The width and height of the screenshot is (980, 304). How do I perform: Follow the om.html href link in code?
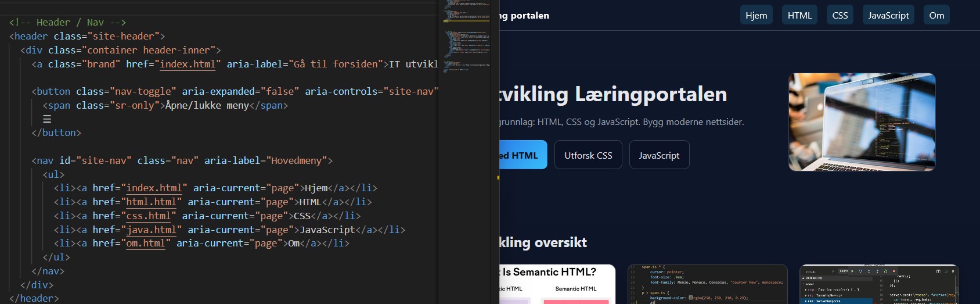pyautogui.click(x=146, y=243)
